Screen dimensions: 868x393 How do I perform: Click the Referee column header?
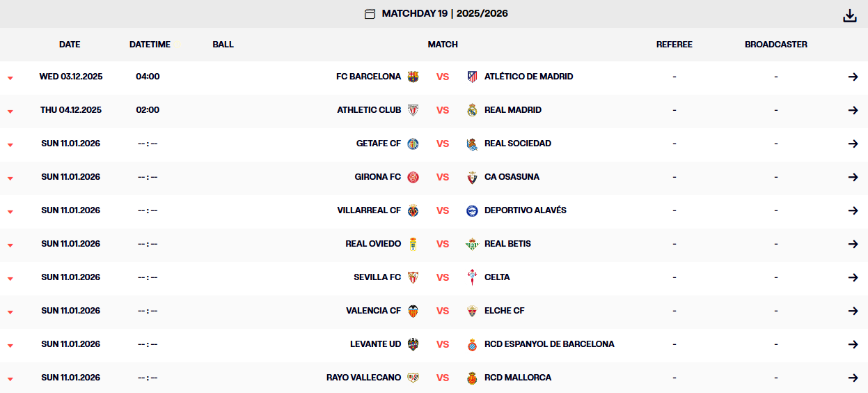pos(674,45)
